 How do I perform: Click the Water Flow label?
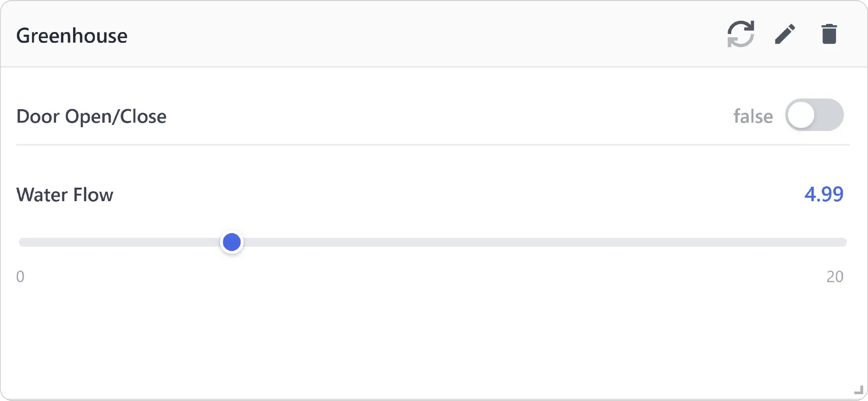[65, 194]
